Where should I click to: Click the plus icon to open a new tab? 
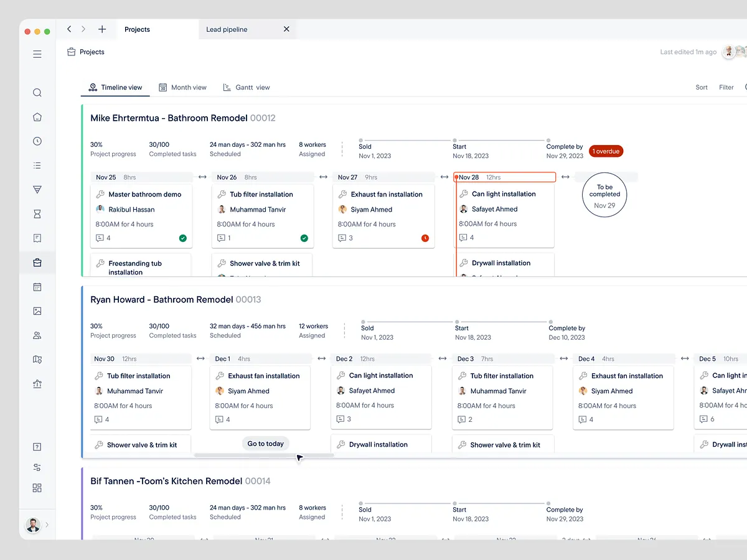pos(102,29)
